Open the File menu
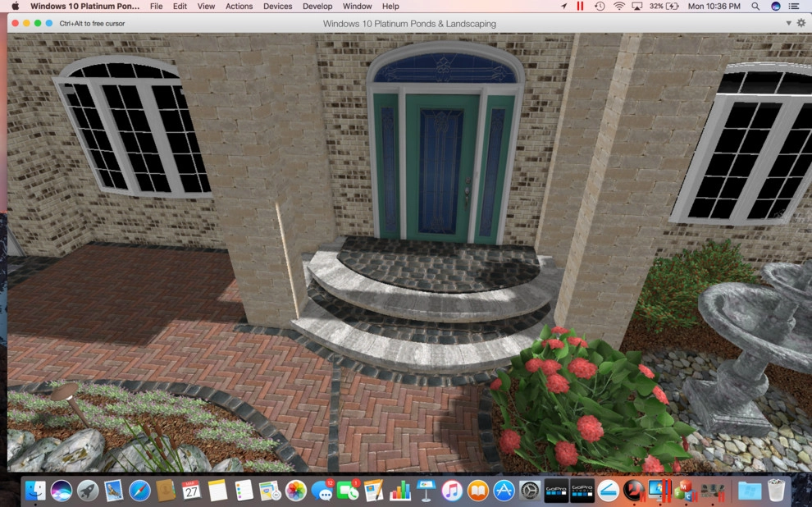 click(x=156, y=7)
